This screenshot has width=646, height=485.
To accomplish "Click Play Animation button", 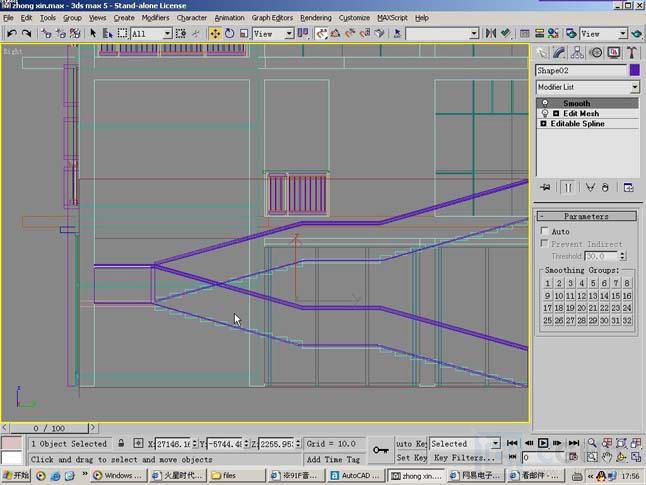I will tap(543, 443).
